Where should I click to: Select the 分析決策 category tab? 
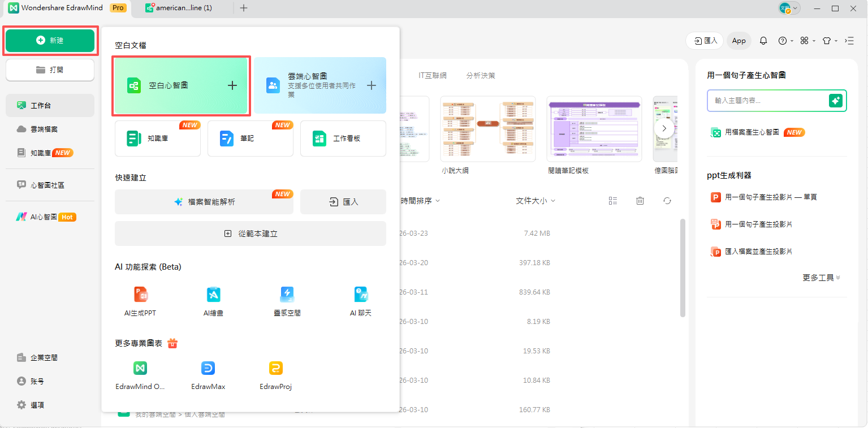pyautogui.click(x=481, y=75)
